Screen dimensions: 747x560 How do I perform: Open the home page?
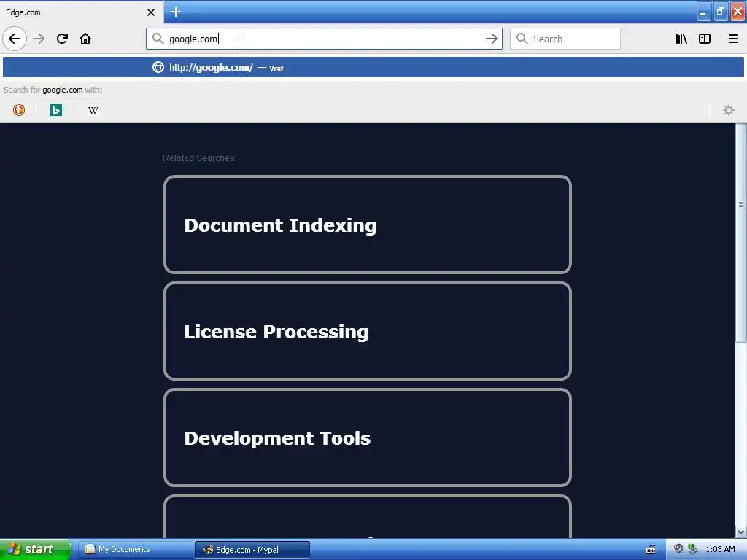pyautogui.click(x=85, y=39)
